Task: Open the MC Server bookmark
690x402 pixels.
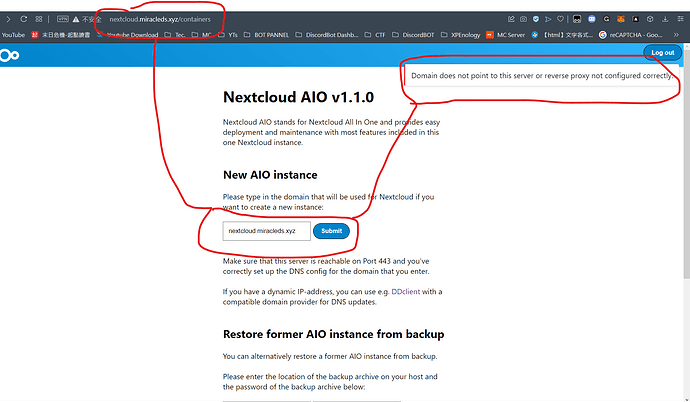Action: 509,33
